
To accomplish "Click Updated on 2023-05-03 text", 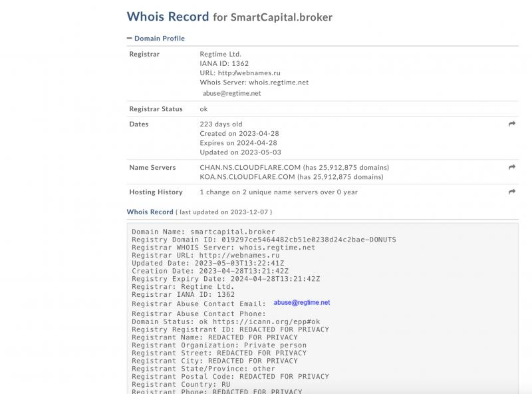I will [x=240, y=152].
